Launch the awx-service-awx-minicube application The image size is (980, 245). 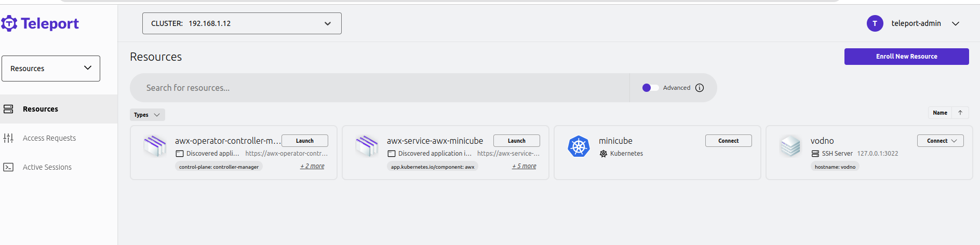(517, 141)
